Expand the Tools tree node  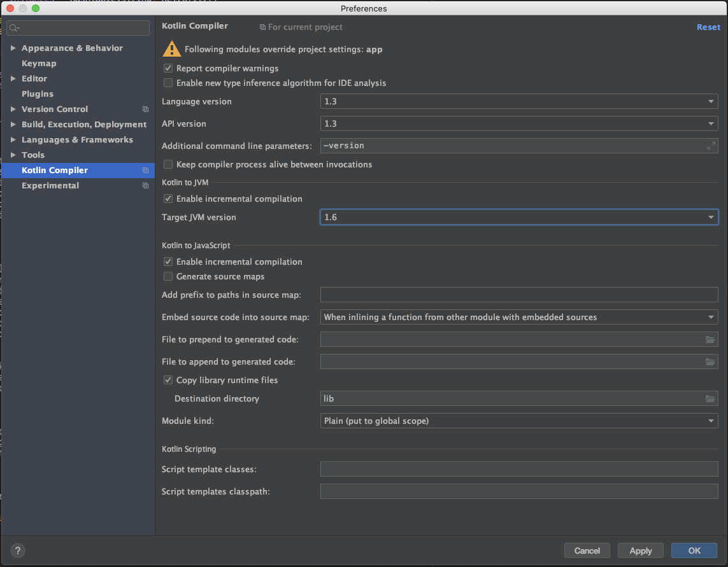[x=13, y=155]
